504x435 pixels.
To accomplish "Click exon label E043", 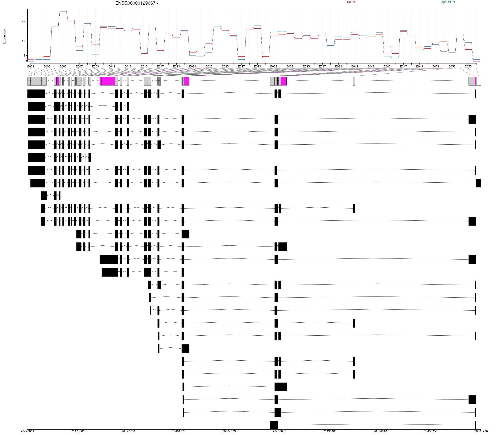I will (371, 66).
